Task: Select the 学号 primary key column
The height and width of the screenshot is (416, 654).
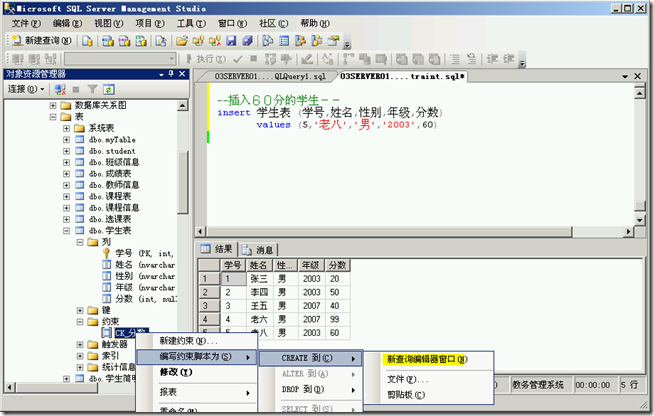Action: [x=144, y=253]
